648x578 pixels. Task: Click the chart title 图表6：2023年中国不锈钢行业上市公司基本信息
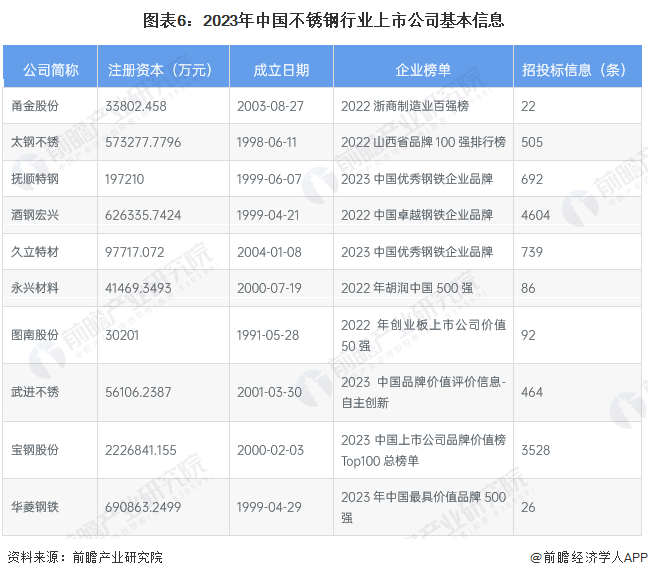click(x=323, y=20)
